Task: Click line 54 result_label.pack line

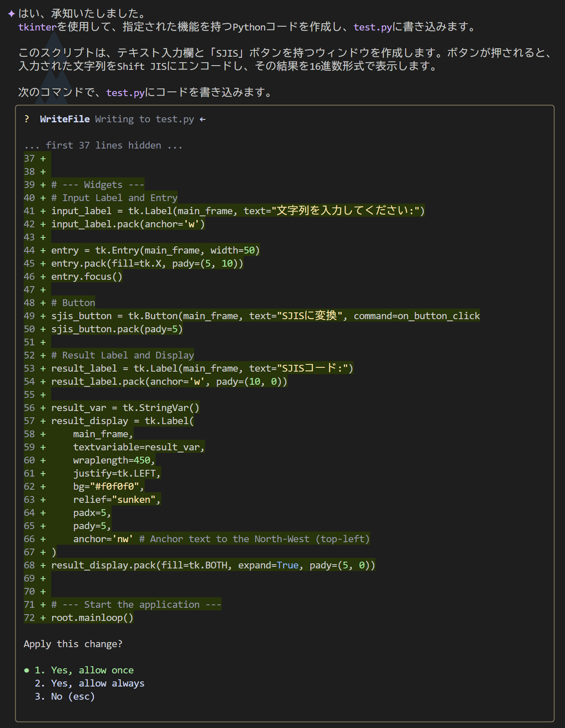Action: tap(169, 381)
